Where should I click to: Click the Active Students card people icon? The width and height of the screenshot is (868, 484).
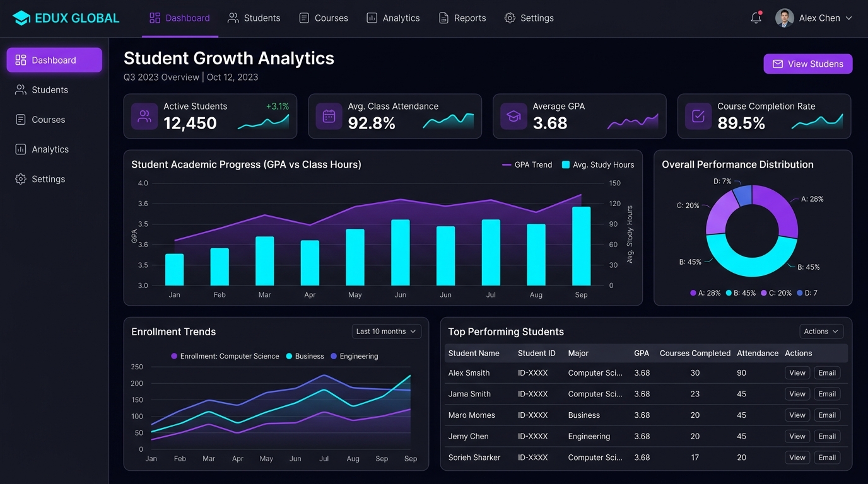coord(144,116)
